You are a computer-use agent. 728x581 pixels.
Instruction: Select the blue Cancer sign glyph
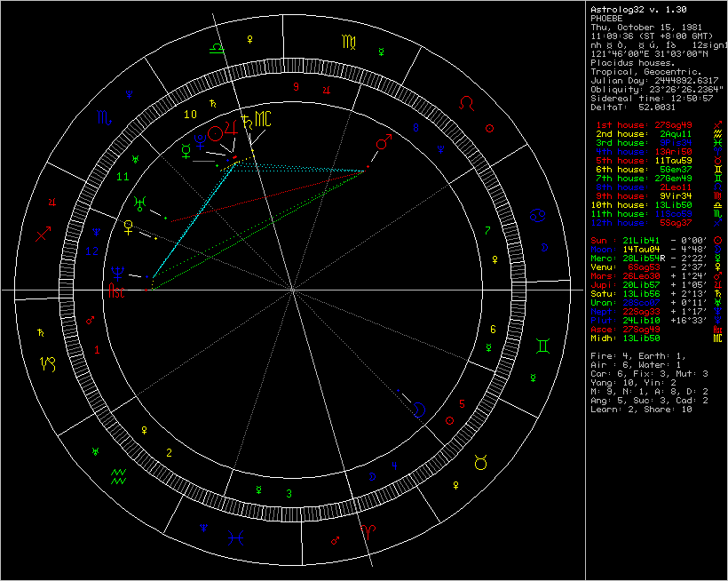pyautogui.click(x=538, y=215)
